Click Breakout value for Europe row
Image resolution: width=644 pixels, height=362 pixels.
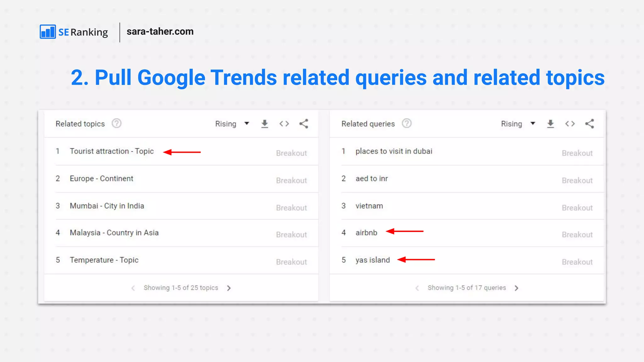291,181
